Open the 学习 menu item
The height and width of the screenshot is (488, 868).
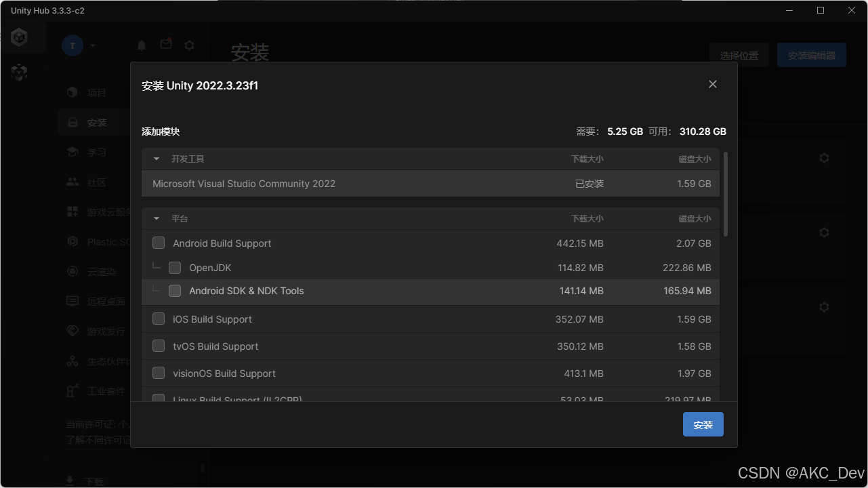tap(97, 152)
